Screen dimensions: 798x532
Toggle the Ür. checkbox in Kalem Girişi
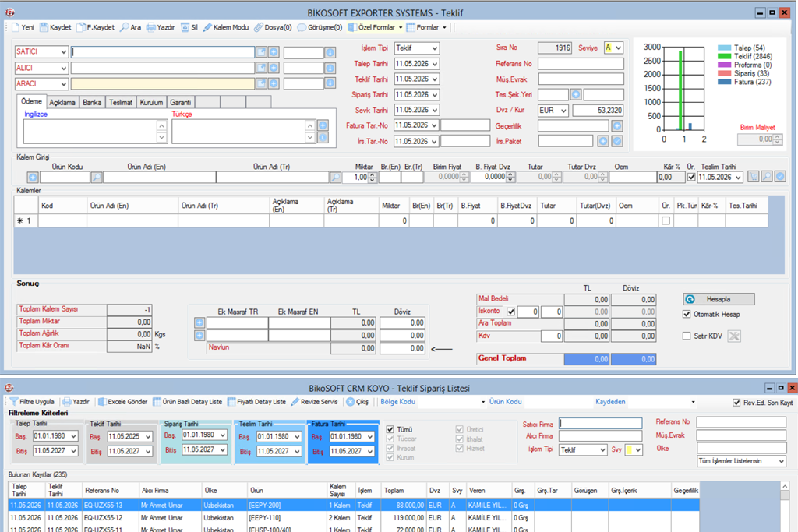click(691, 177)
